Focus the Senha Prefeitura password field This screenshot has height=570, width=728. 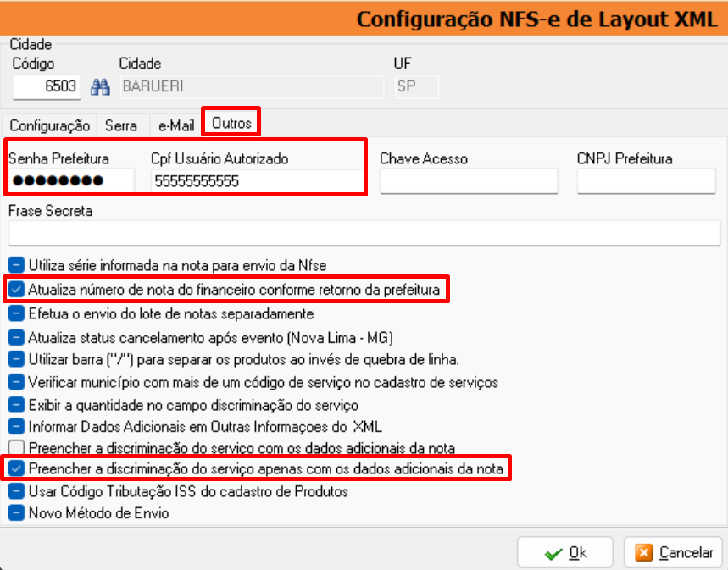pos(71,180)
